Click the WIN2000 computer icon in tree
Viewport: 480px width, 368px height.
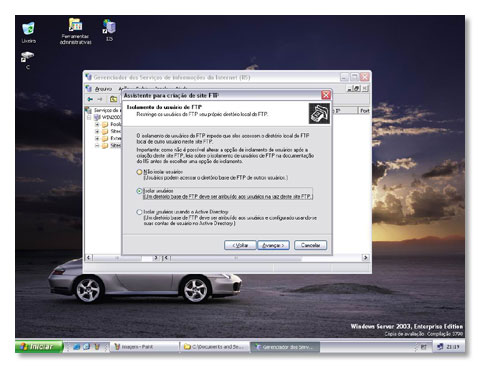pos(97,117)
